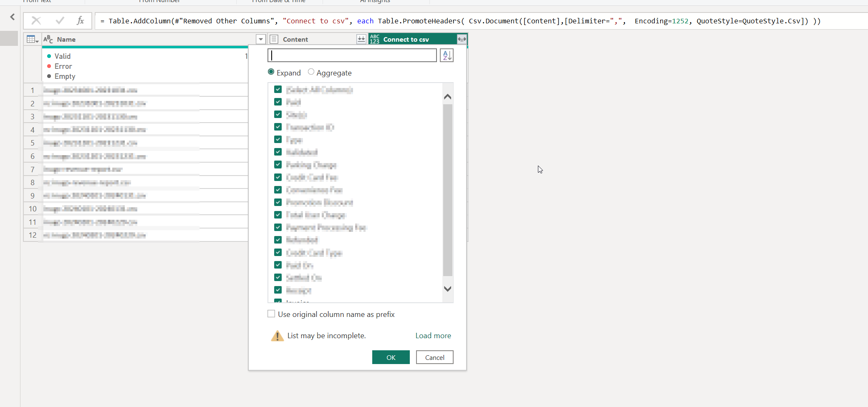The height and width of the screenshot is (407, 868).
Task: Click the Content column data type icon
Action: [274, 39]
